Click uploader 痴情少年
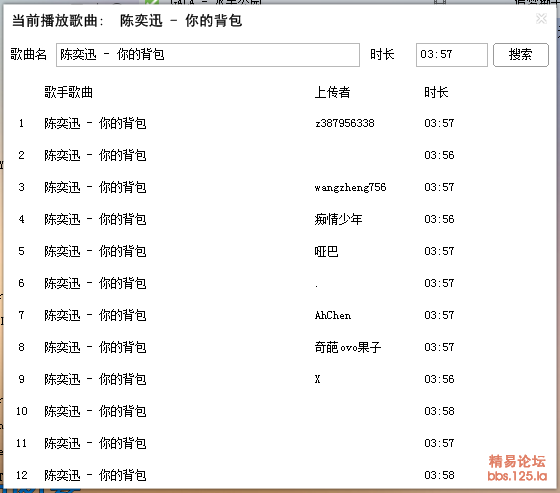 [x=338, y=219]
